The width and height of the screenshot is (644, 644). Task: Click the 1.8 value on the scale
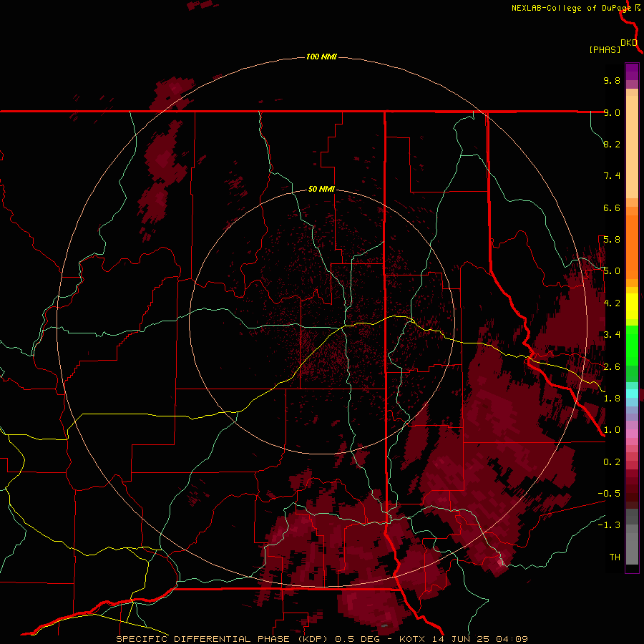pos(612,399)
